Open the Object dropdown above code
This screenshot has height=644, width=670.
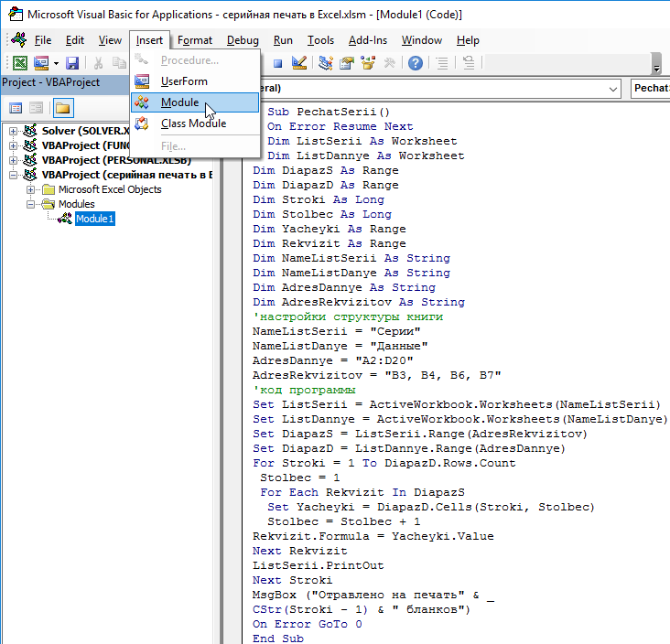click(x=612, y=89)
